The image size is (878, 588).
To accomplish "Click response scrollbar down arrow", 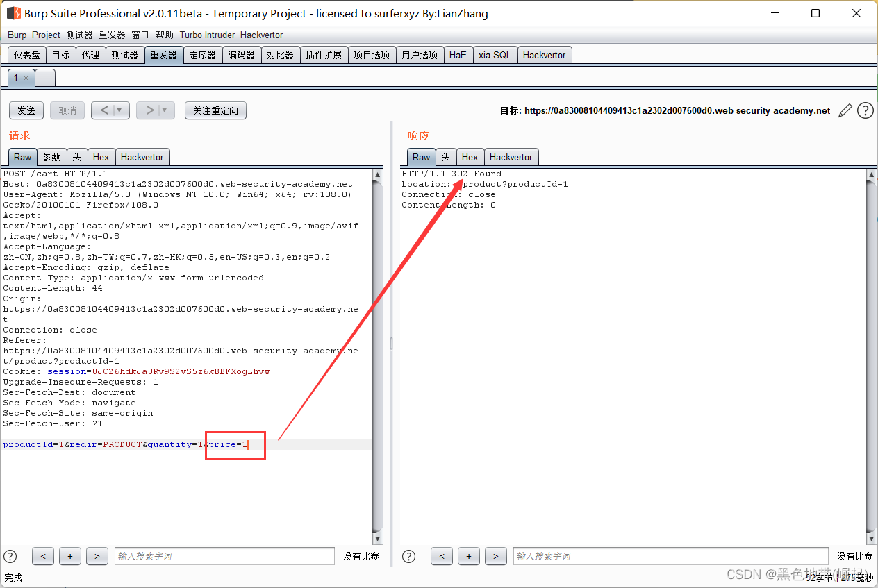I will pyautogui.click(x=872, y=539).
